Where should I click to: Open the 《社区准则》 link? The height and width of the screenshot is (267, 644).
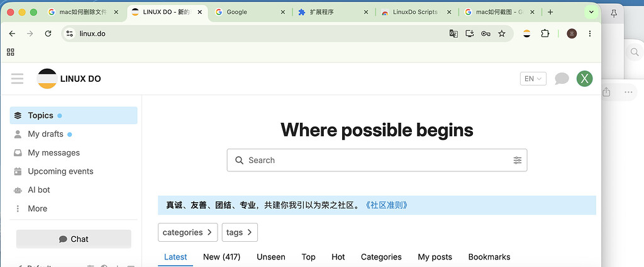[386, 205]
